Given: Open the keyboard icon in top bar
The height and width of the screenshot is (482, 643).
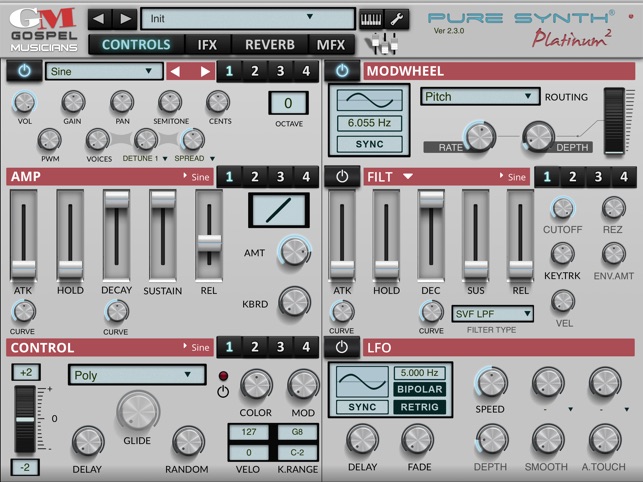Looking at the screenshot, I should point(370,19).
